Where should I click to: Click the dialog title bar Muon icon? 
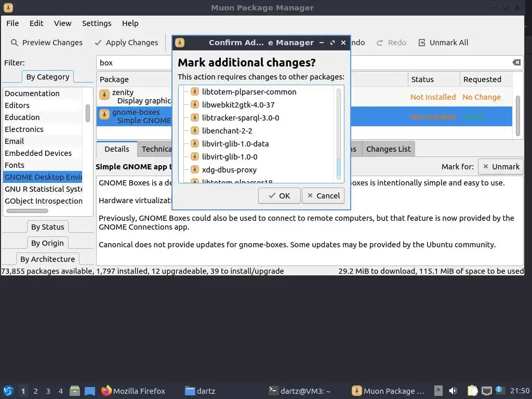pos(180,43)
